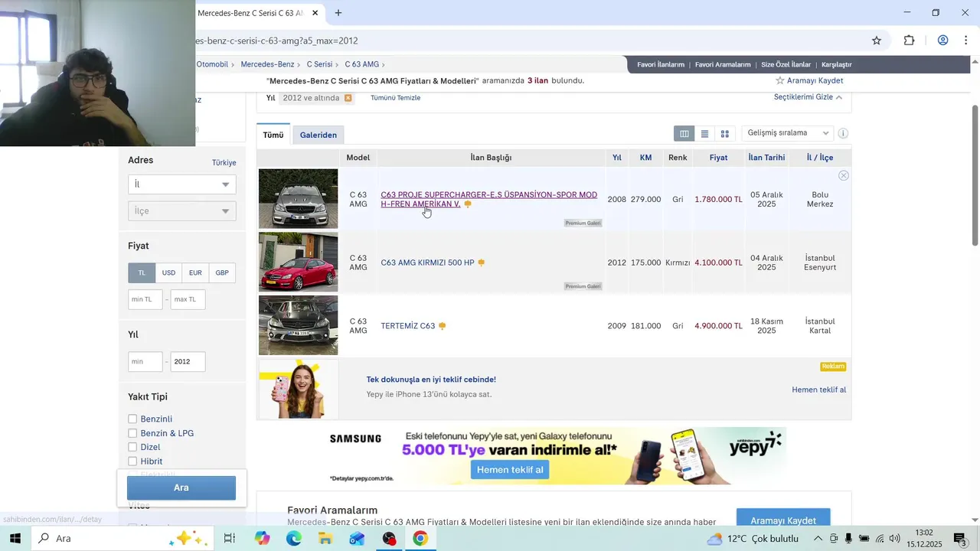Sort by Fiyat column header
The image size is (980, 551).
[x=718, y=158]
